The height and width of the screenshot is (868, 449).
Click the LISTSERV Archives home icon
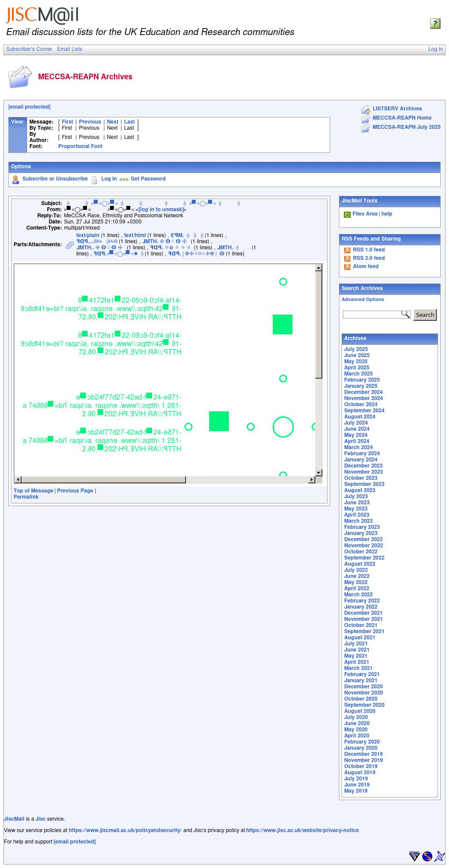coord(365,109)
